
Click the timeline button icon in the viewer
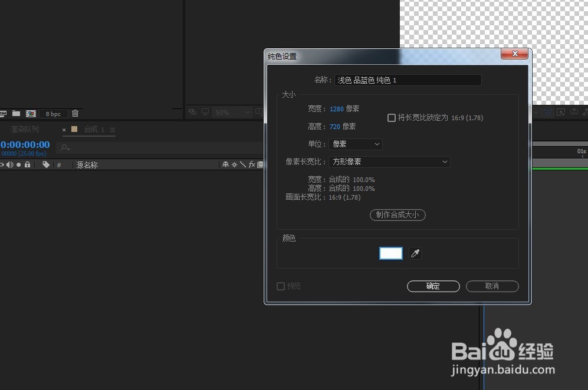pos(574,112)
